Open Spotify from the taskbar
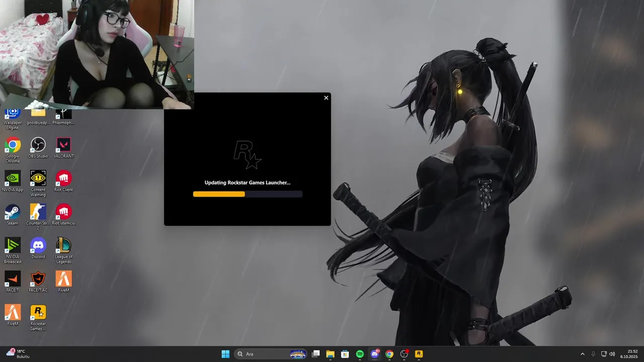Image resolution: width=644 pixels, height=362 pixels. (360, 354)
